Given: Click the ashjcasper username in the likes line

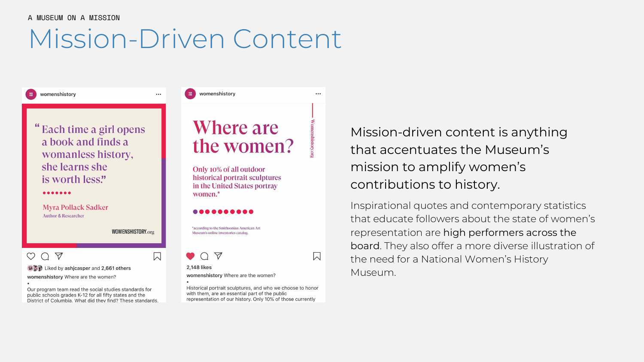Looking at the screenshot, I should (x=77, y=268).
